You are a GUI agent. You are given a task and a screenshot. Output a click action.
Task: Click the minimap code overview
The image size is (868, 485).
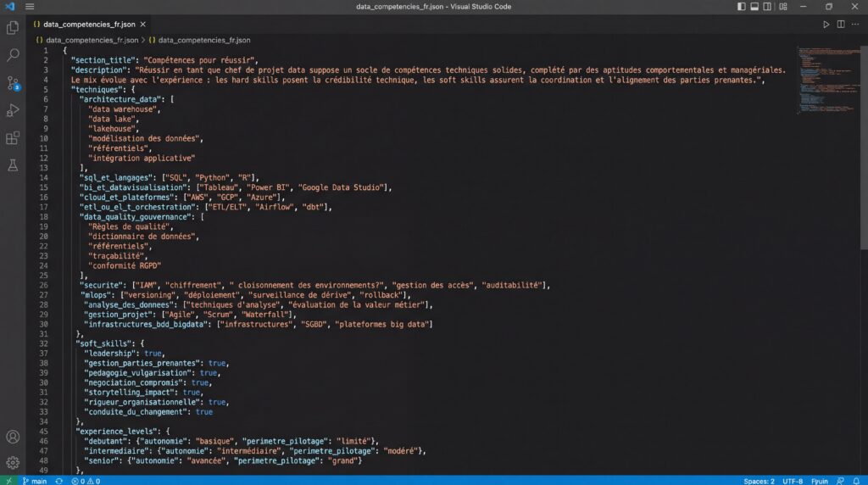tap(827, 81)
